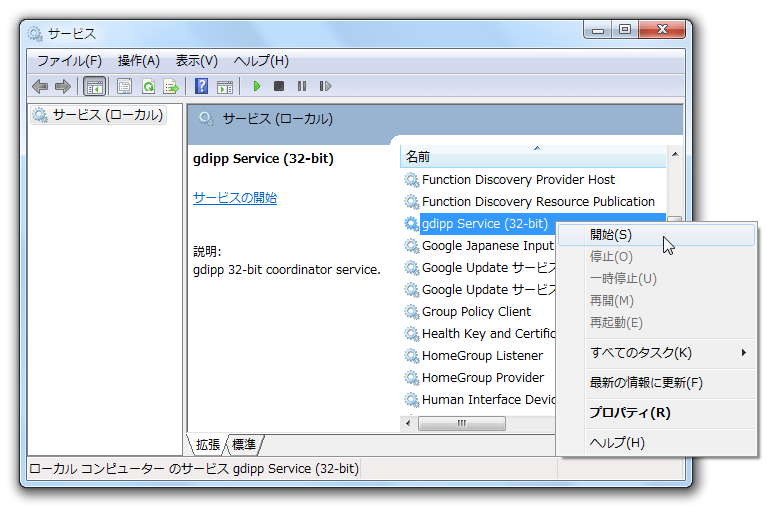Choose 再開(M) in the context menu
This screenshot has height=509, width=767.
point(656,301)
